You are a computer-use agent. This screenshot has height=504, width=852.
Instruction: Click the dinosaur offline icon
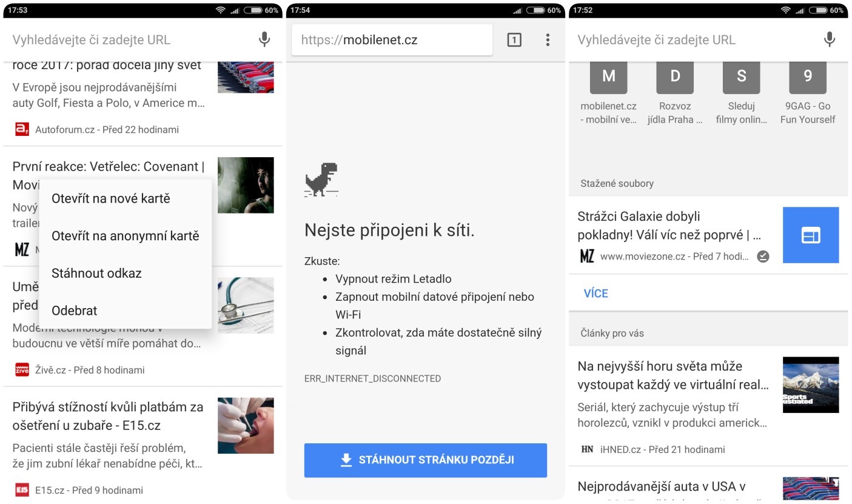pyautogui.click(x=321, y=180)
